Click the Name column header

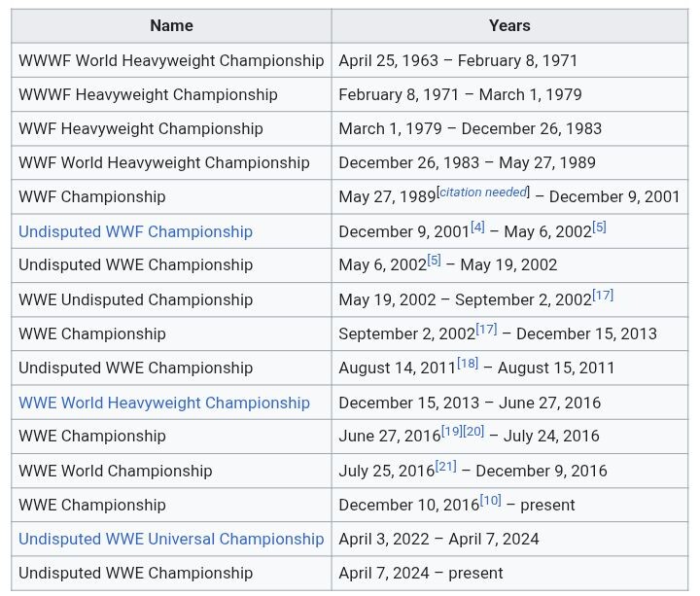point(171,26)
